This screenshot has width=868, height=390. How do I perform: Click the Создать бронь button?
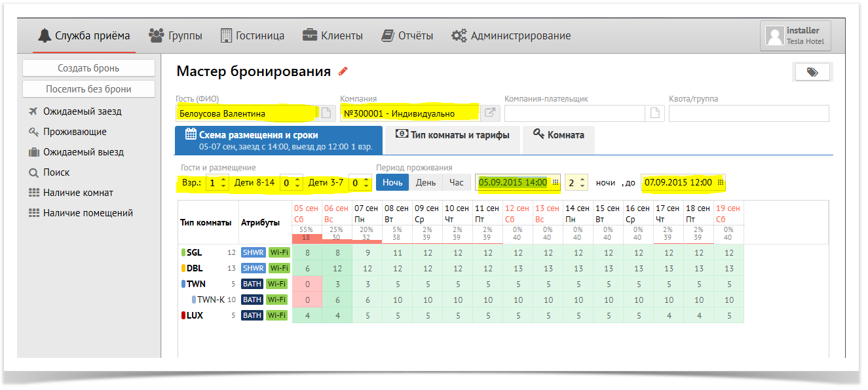click(88, 68)
